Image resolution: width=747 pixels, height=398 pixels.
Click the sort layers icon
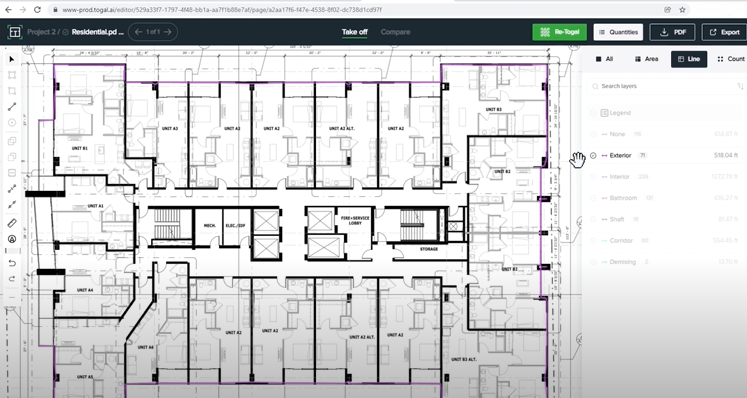pos(740,86)
